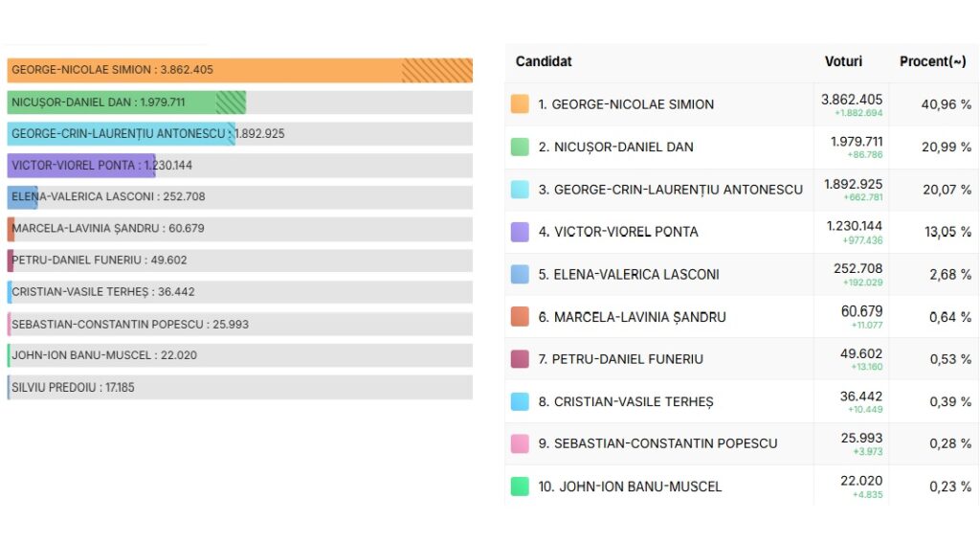The image size is (980, 544).
Task: Select the purple swatch for Victor-Viorel Ponta
Action: tap(520, 232)
